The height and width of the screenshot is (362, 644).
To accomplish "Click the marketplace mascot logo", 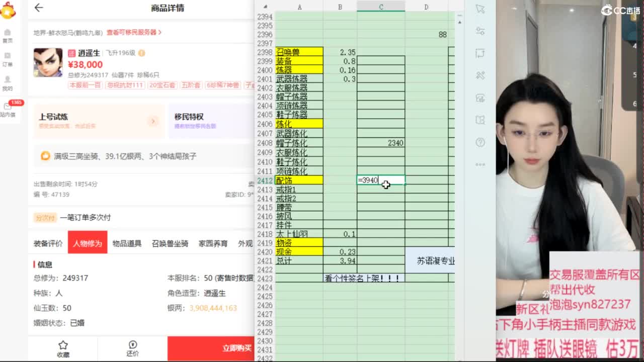I will (8, 10).
